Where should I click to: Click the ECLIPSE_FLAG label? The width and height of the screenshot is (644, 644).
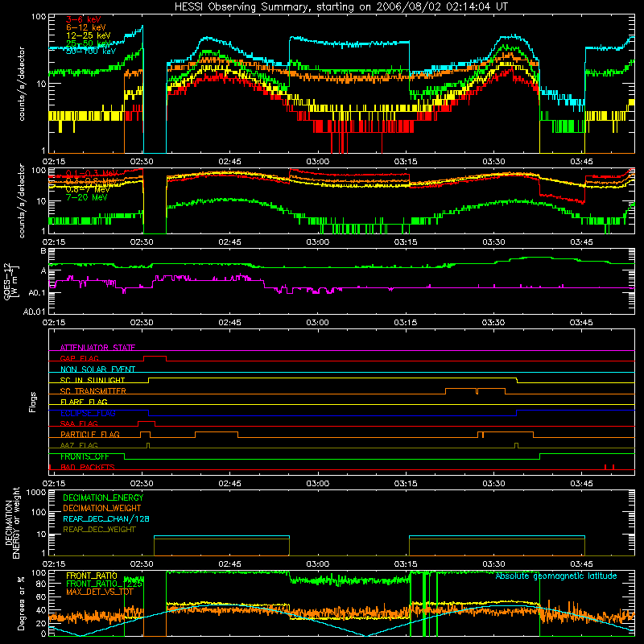point(88,413)
